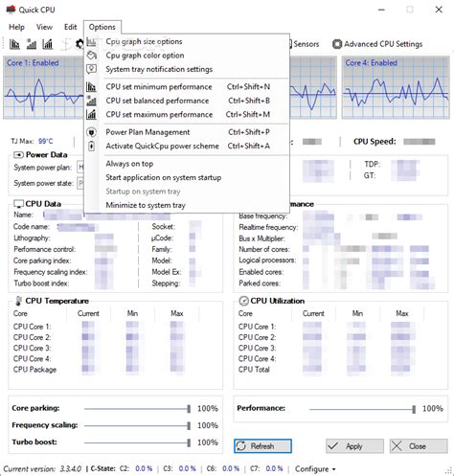Click the Quick CPU title bar app icon
The width and height of the screenshot is (454, 476).
[11, 10]
